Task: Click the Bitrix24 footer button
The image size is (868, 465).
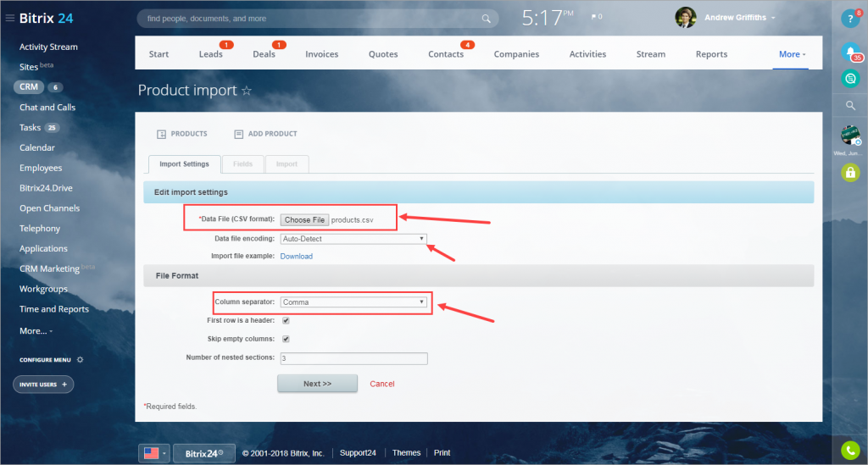Action: click(204, 453)
